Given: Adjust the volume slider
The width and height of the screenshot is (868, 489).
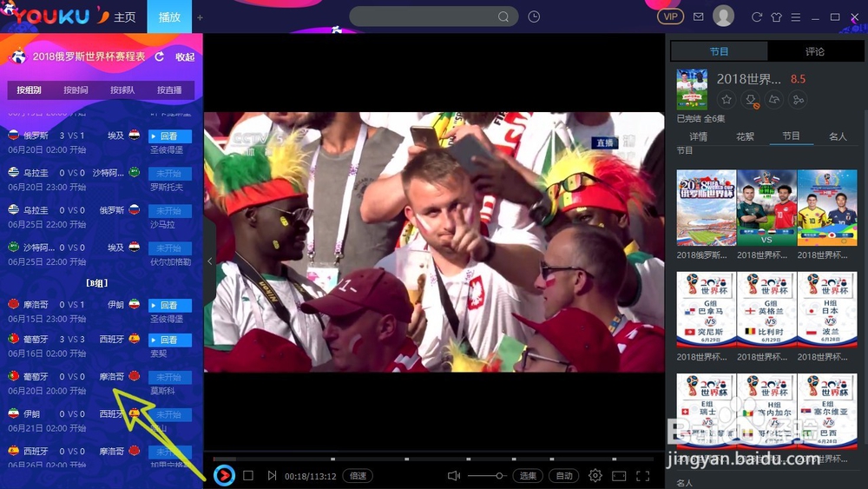Looking at the screenshot, I should (x=486, y=476).
